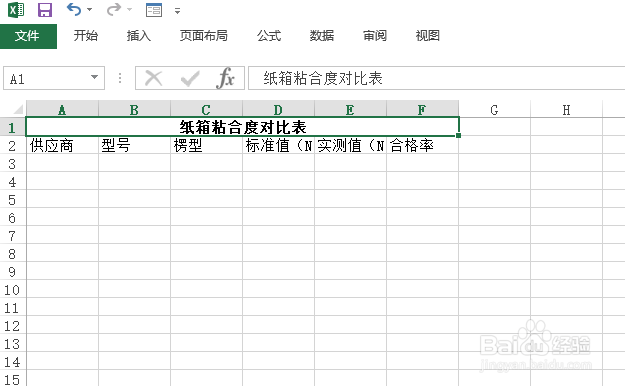
Task: Select column D header
Action: pos(278,110)
